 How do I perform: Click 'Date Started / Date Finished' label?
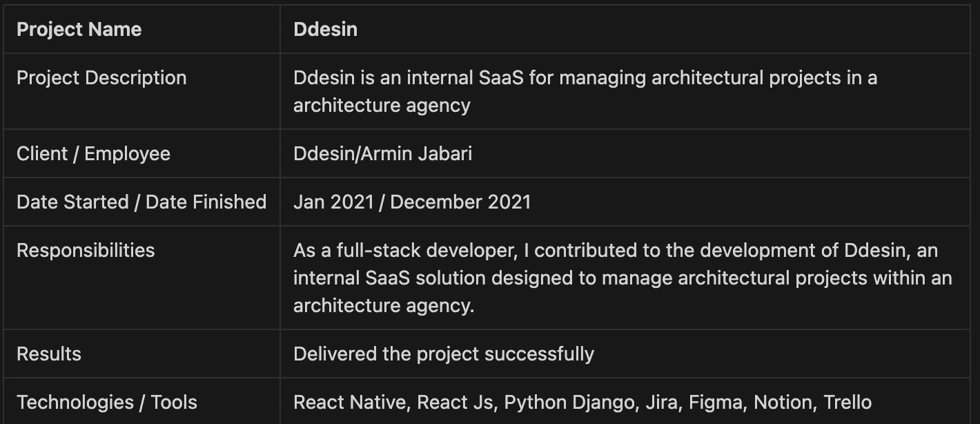pos(141,202)
